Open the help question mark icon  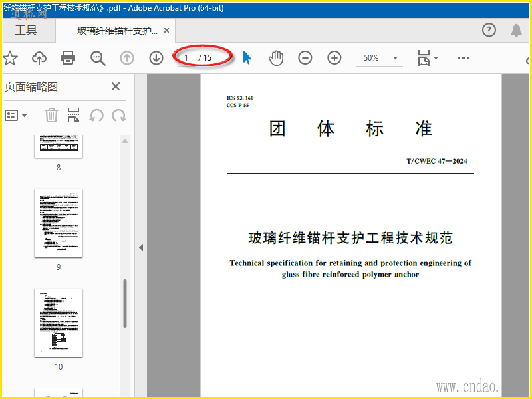[489, 30]
